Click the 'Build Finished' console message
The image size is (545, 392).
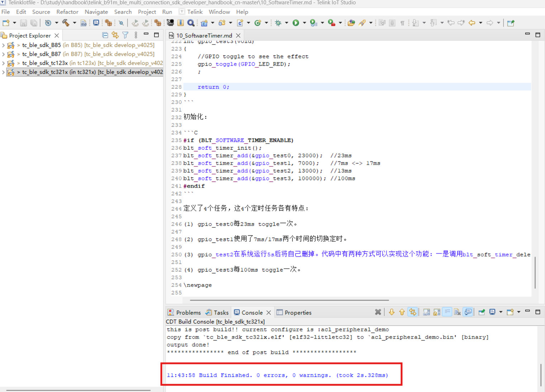coord(278,375)
